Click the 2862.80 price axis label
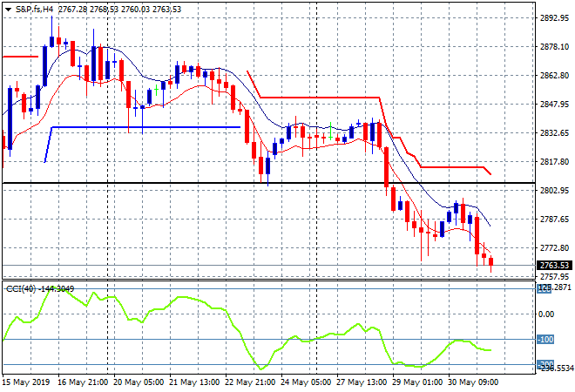Image resolution: width=575 pixels, height=392 pixels. pos(554,76)
